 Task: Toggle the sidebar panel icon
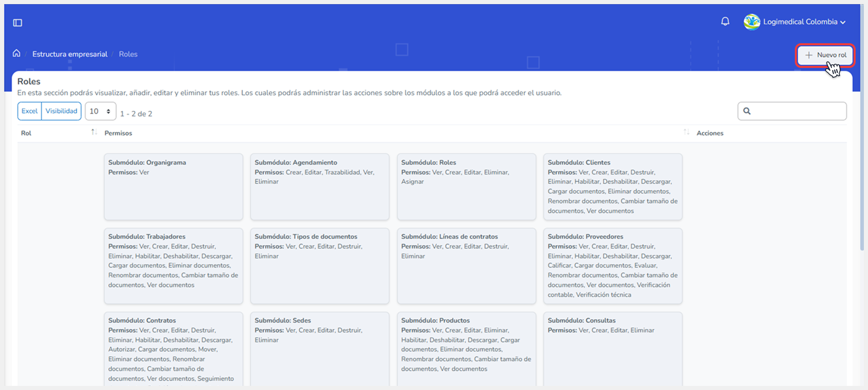18,23
